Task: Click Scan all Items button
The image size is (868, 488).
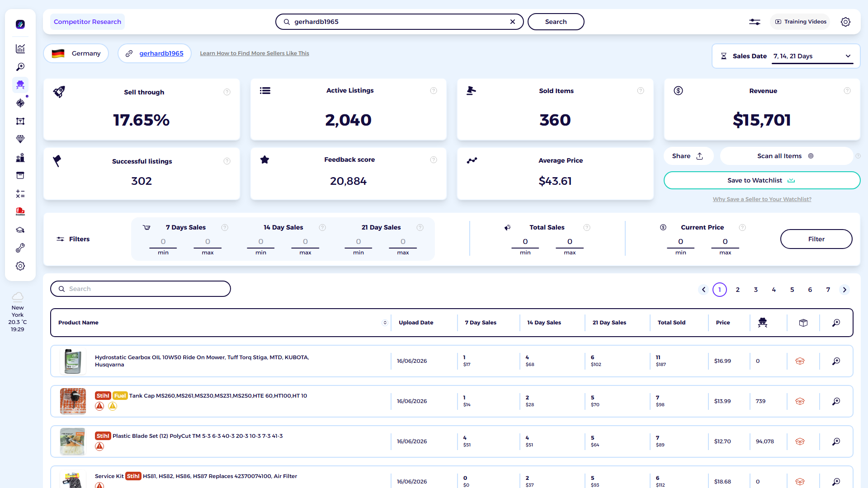Action: coord(786,156)
